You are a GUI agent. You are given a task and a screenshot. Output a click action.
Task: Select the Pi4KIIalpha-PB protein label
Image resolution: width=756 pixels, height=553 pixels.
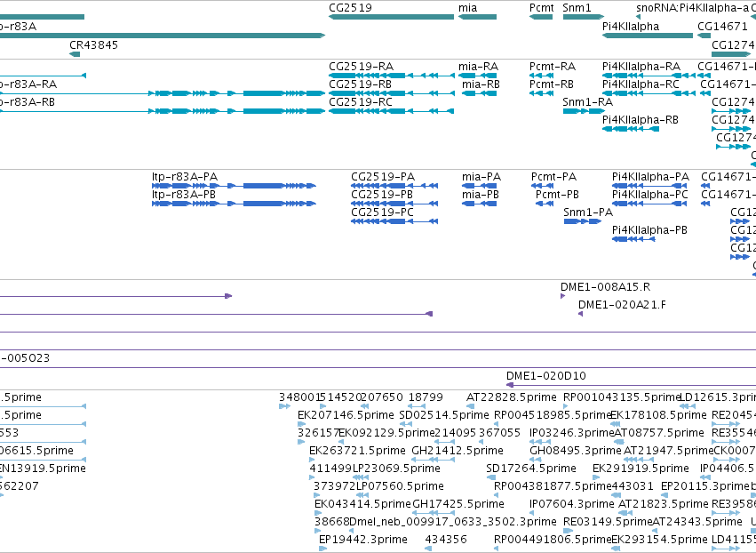point(649,230)
